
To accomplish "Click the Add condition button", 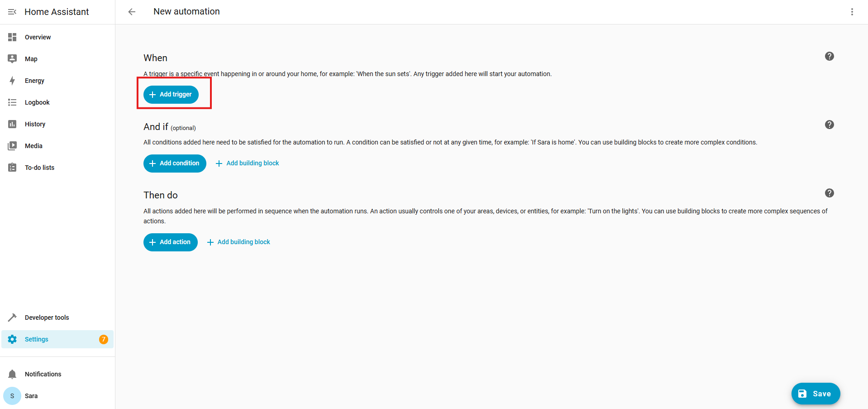I will click(x=175, y=163).
